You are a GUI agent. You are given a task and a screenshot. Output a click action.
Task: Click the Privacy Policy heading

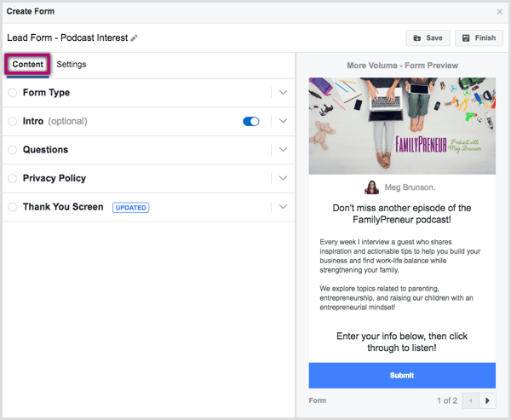click(x=55, y=178)
